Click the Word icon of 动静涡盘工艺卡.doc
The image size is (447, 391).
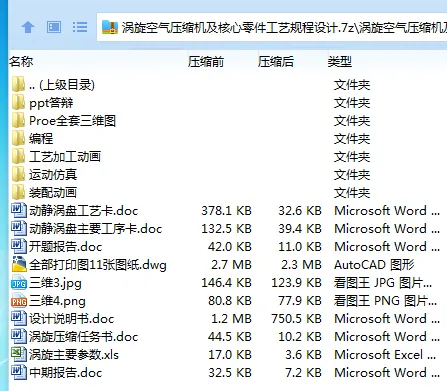pos(19,211)
